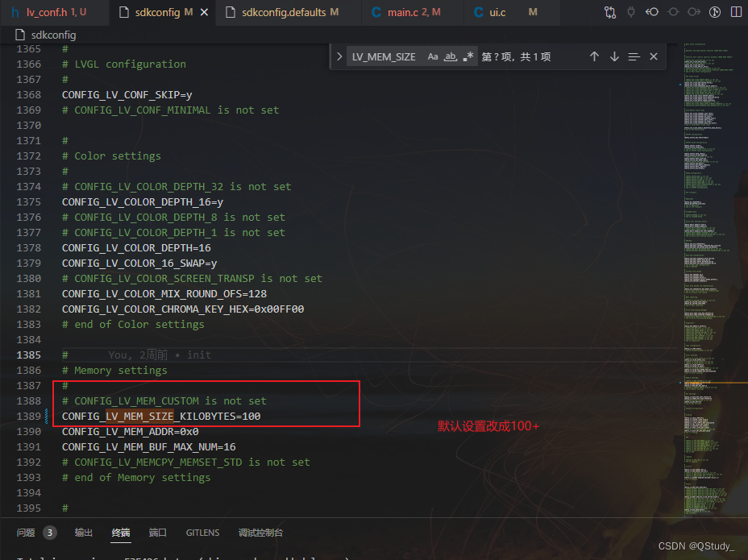The width and height of the screenshot is (748, 560).
Task: Click the circular compare-changes icon beside split editor
Action: point(673,12)
